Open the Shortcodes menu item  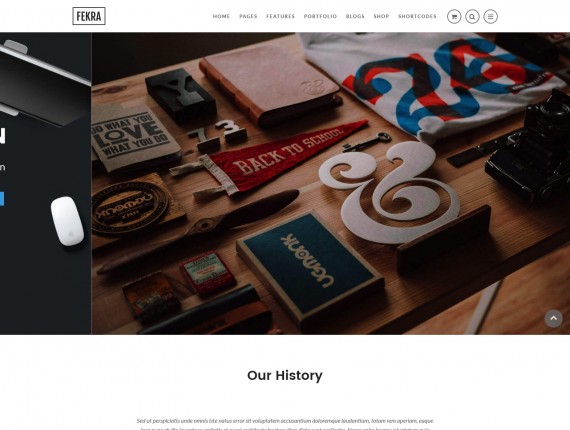tap(417, 16)
